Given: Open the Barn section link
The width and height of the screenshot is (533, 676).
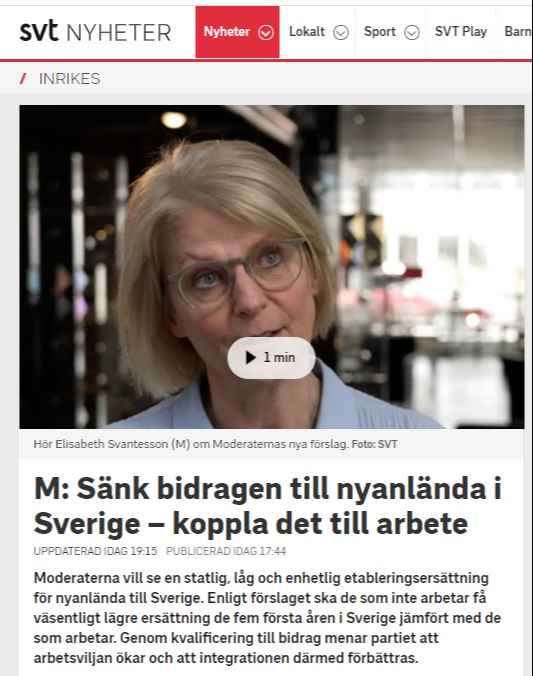Looking at the screenshot, I should [x=518, y=32].
